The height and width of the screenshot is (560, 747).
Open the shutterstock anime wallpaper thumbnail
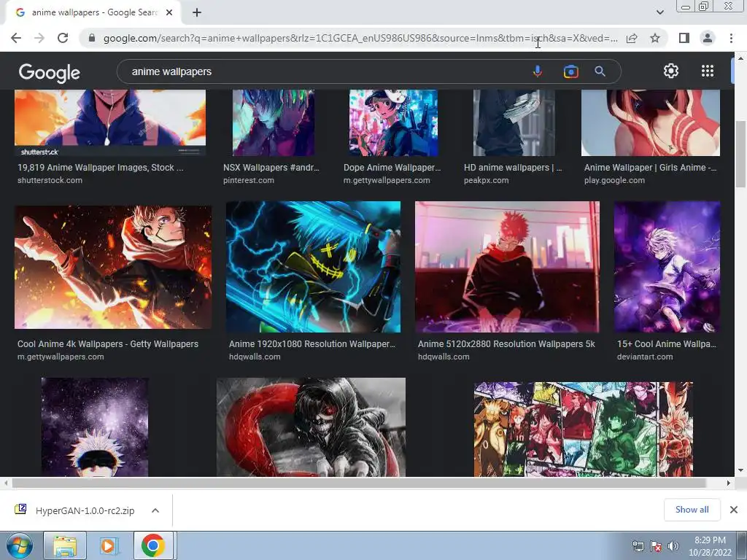(110, 122)
